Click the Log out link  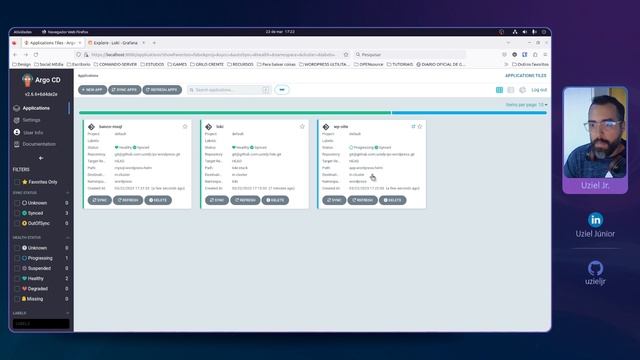tap(539, 90)
